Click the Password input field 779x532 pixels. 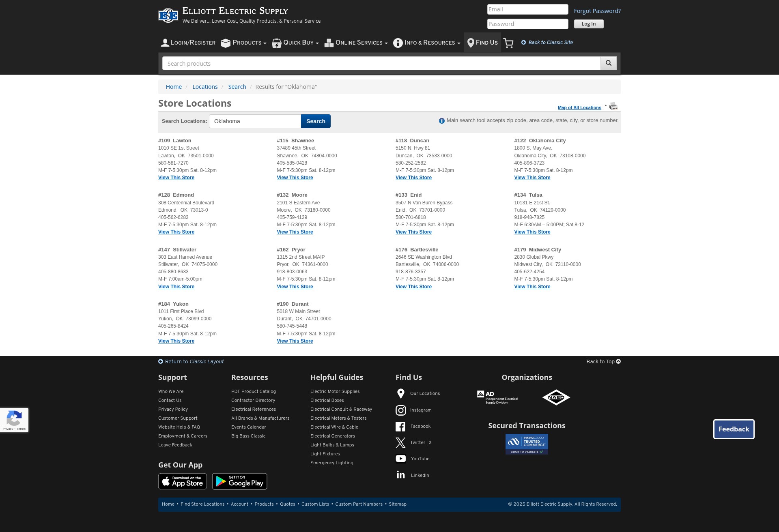[527, 24]
